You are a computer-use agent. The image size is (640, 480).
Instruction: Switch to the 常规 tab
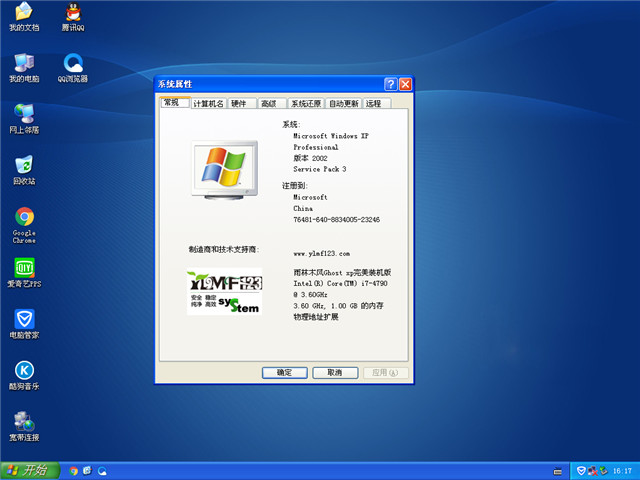(x=175, y=103)
